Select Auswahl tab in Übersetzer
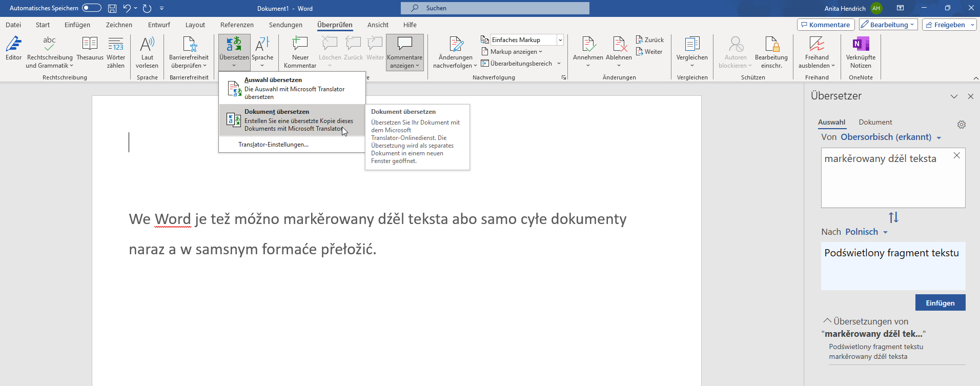The width and height of the screenshot is (980, 386). coord(831,122)
